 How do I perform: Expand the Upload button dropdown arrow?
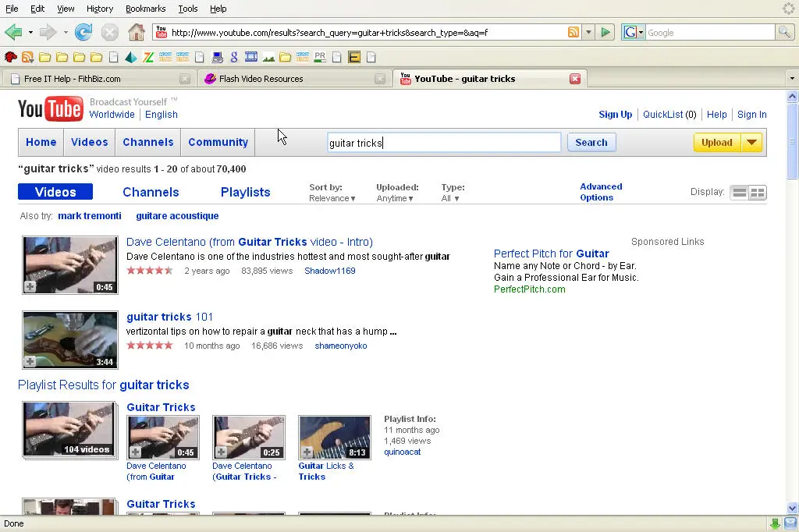751,142
